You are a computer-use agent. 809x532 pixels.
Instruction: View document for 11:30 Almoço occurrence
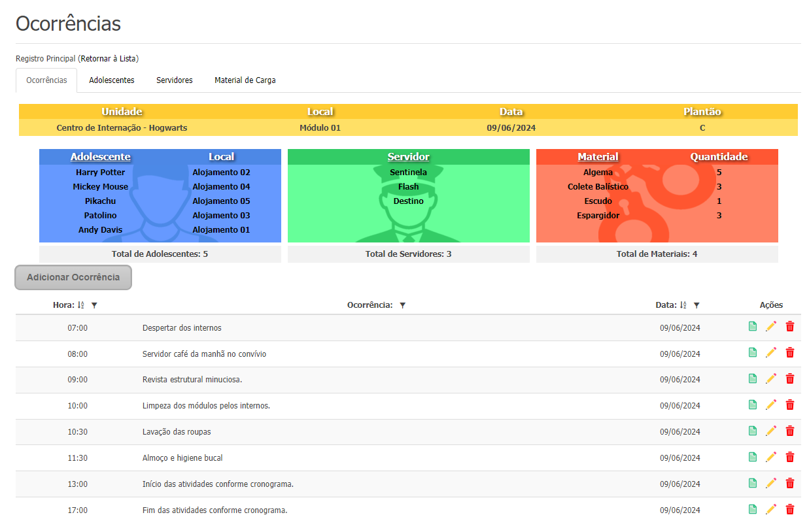[x=753, y=457]
